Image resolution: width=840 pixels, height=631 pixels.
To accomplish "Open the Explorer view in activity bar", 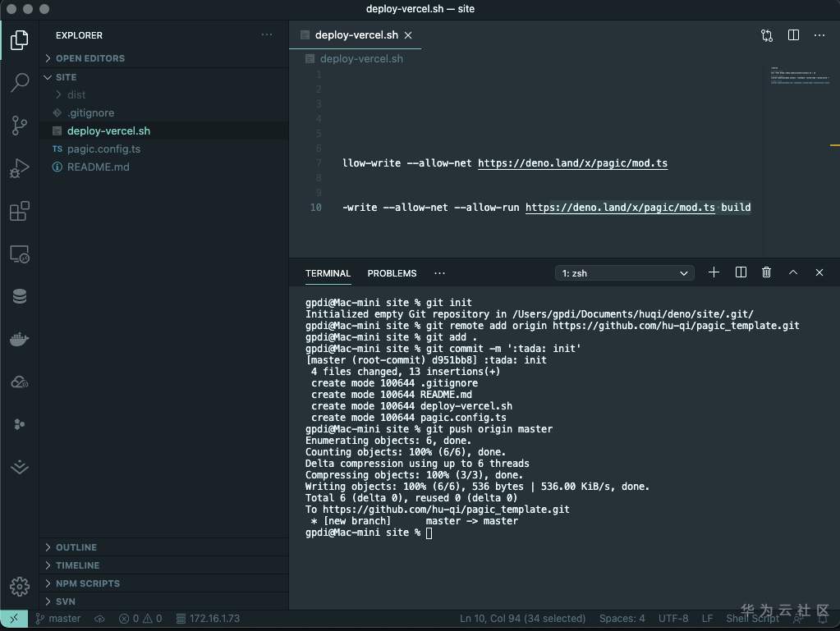I will pos(19,40).
